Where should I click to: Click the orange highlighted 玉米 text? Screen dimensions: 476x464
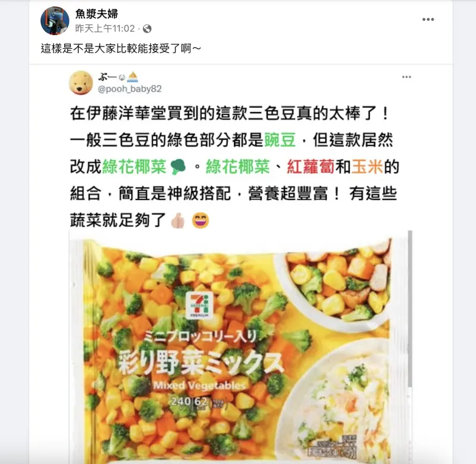pos(367,167)
